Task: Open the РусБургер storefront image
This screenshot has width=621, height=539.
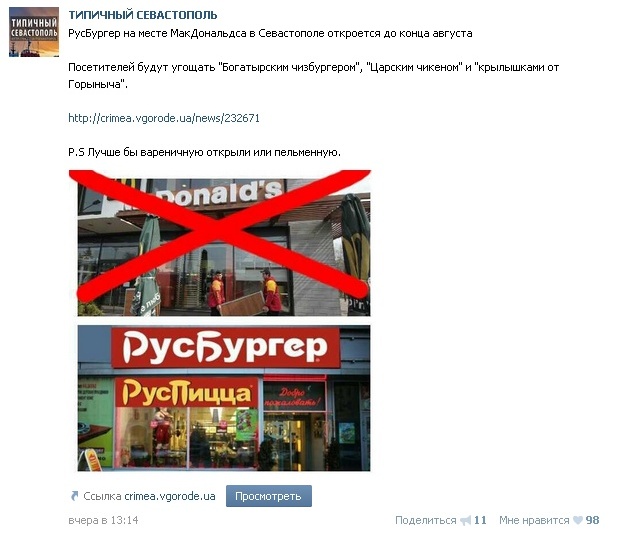Action: click(224, 398)
